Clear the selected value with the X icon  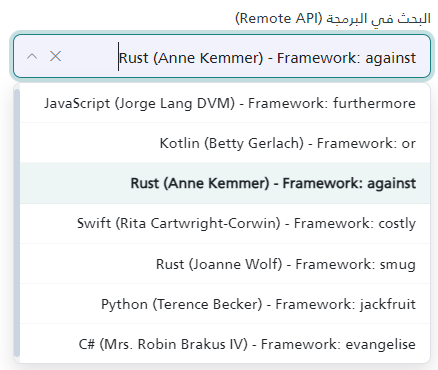55,56
